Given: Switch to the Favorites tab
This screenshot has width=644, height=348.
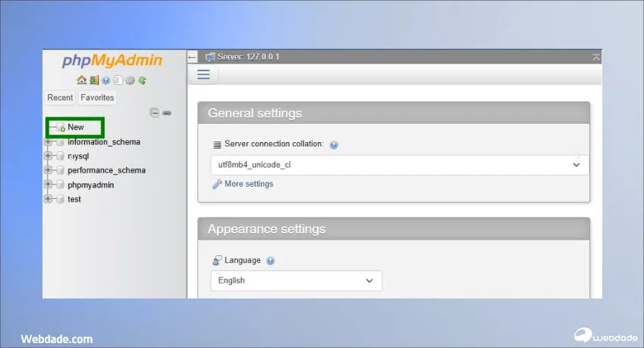Looking at the screenshot, I should click(x=97, y=98).
